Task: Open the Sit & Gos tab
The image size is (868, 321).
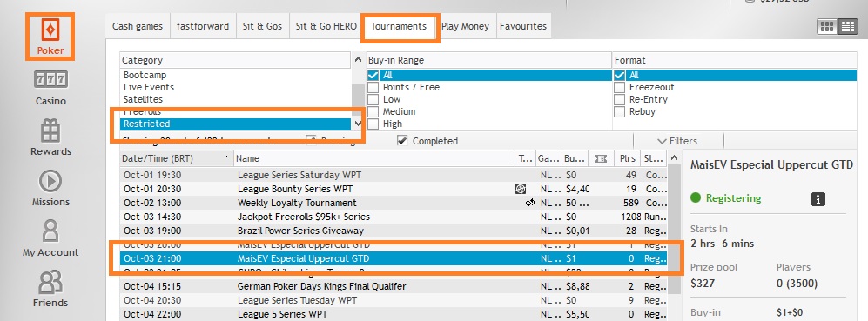Action: (262, 26)
